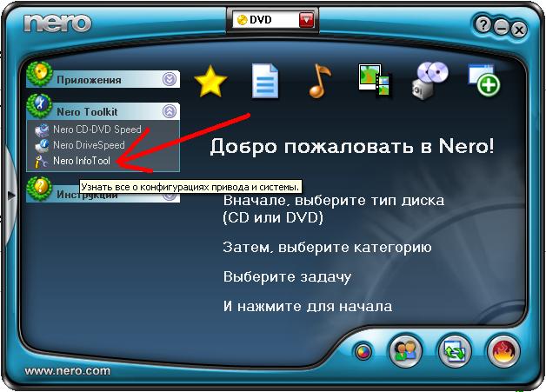This screenshot has width=546, height=392.
Task: Click the Nero DriveSpeed icon
Action: [42, 145]
